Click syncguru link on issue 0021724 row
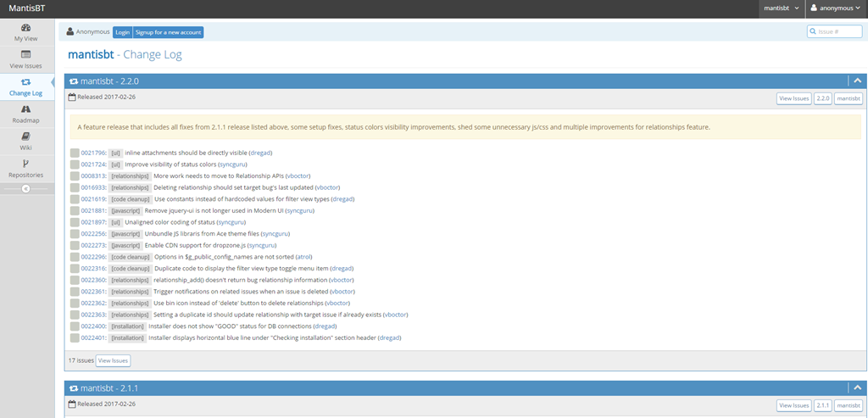The width and height of the screenshot is (868, 418). pos(232,164)
